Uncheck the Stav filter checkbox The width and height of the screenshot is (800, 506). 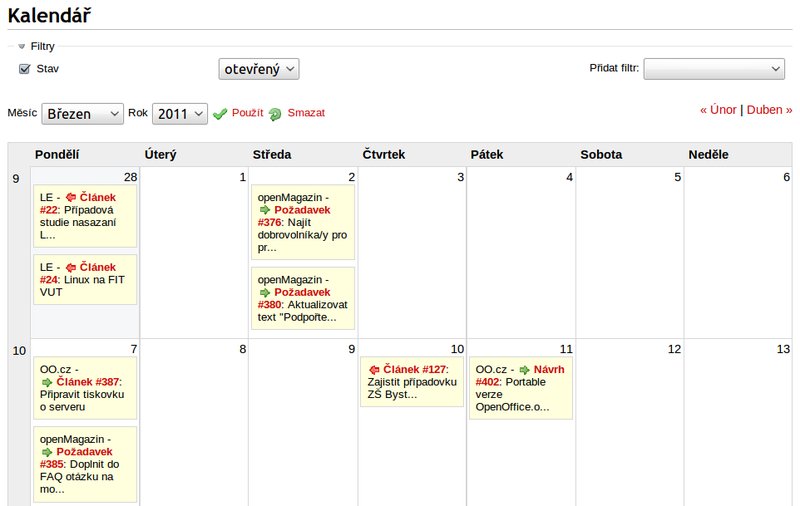pos(24,69)
